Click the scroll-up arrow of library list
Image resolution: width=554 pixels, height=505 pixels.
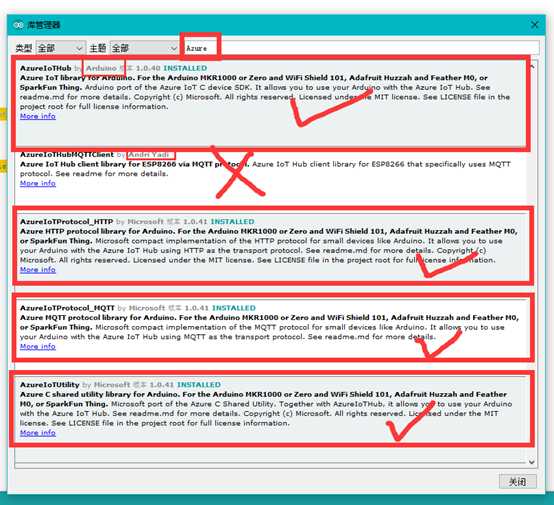532,66
